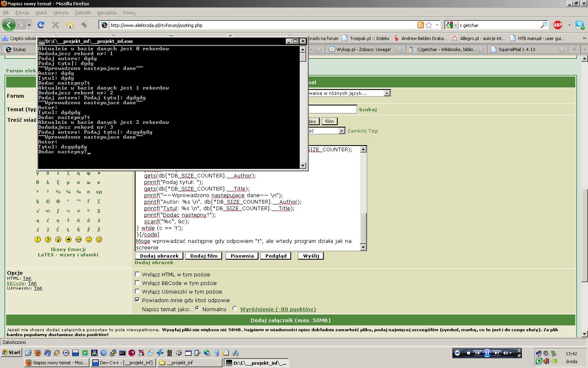Enable 'Wyłącz HTML w tym poście' checkbox
Viewport: 588px width, 368px height.
coord(137,274)
